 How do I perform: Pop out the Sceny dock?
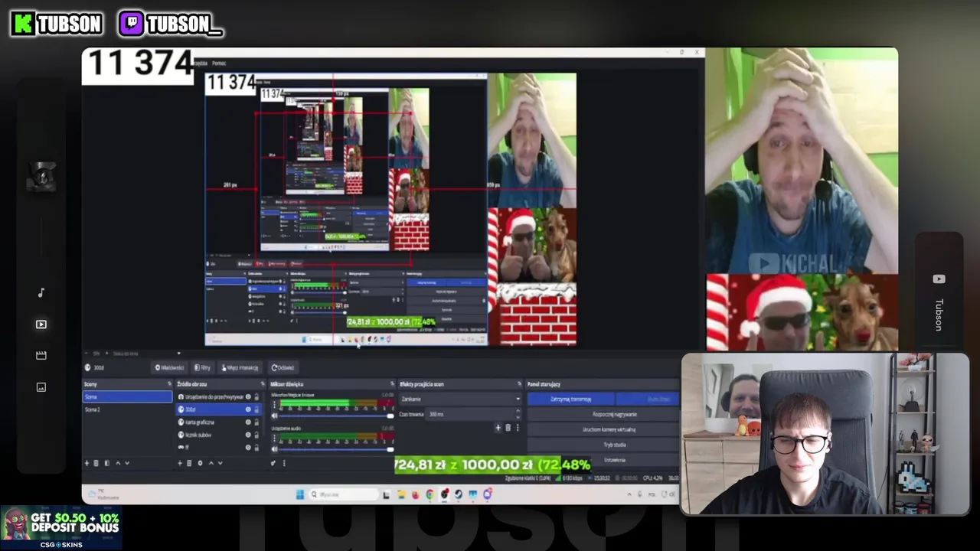point(169,383)
